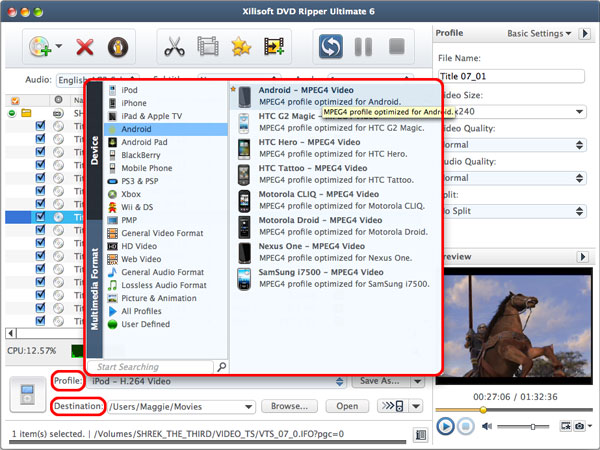The image size is (600, 450).
Task: Choose Android - MPEG4 Video profile
Action: [x=335, y=96]
